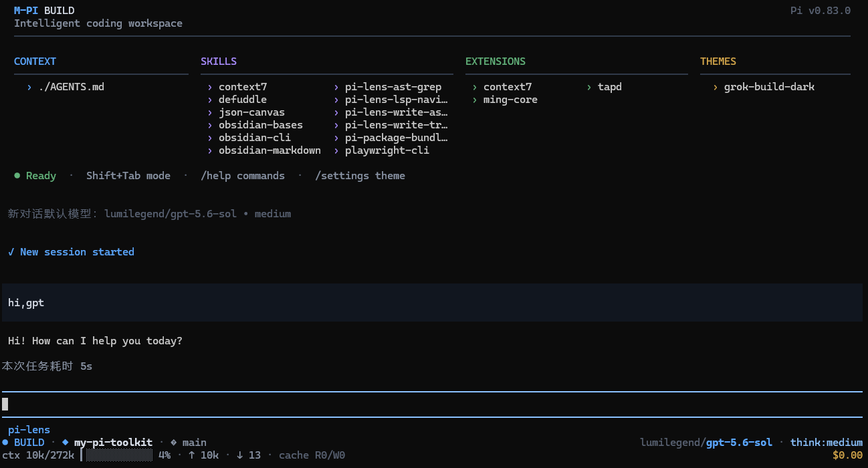Select the playwright-cli skill
The image size is (868, 468).
pyautogui.click(x=387, y=150)
